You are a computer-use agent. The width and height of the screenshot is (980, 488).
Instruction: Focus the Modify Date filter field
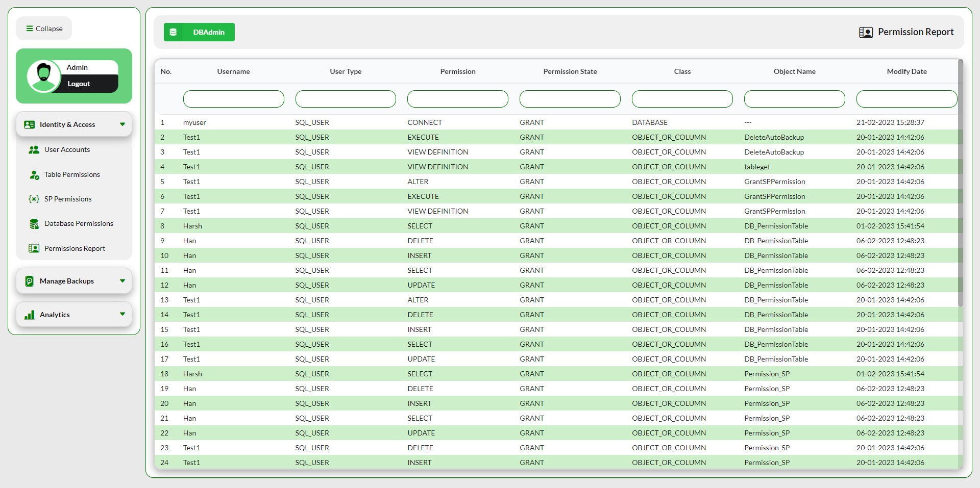[906, 99]
